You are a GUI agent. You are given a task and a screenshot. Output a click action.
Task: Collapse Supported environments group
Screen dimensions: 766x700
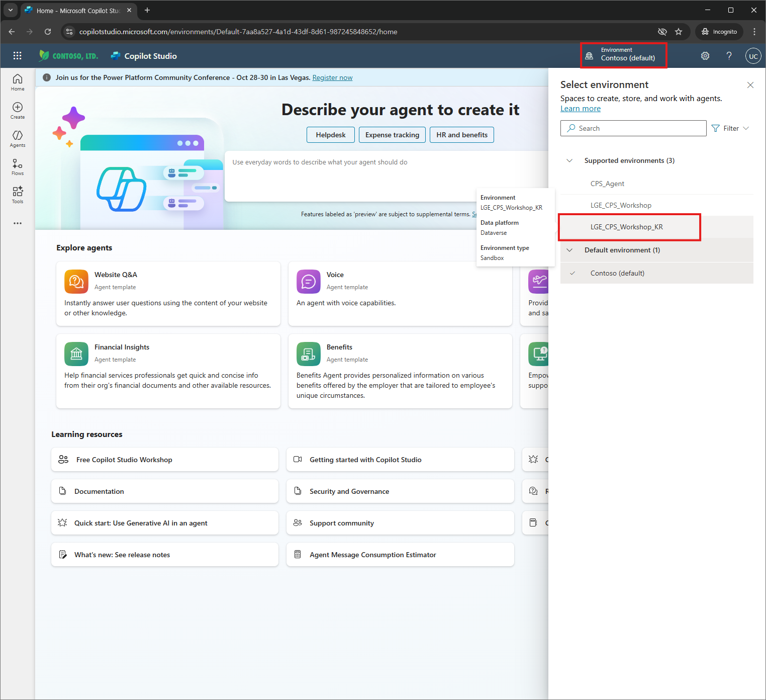569,160
